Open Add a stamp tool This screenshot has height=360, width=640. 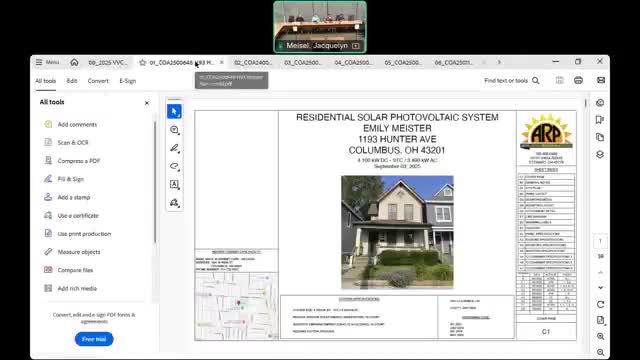click(67, 197)
